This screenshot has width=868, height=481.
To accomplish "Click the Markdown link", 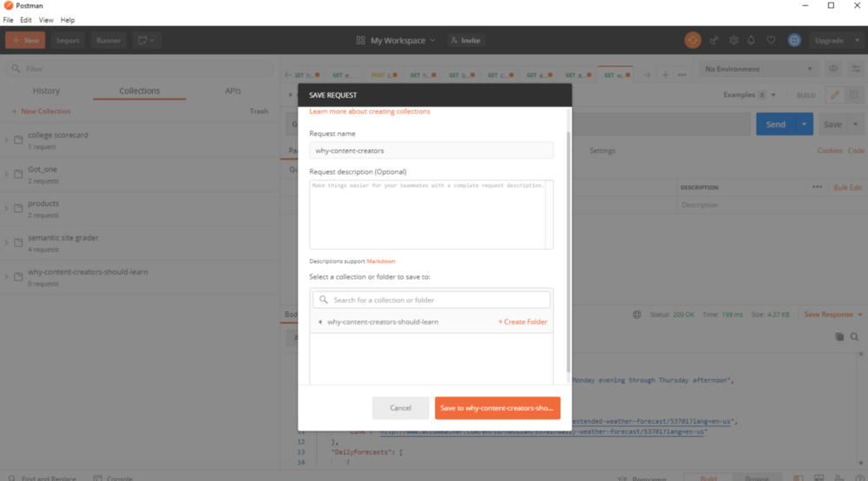I will point(381,261).
